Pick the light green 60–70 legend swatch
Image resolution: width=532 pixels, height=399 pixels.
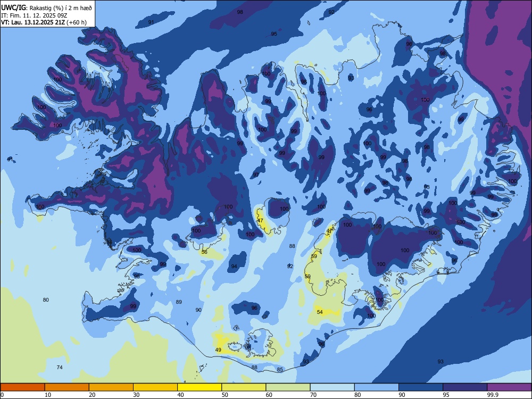(288, 387)
